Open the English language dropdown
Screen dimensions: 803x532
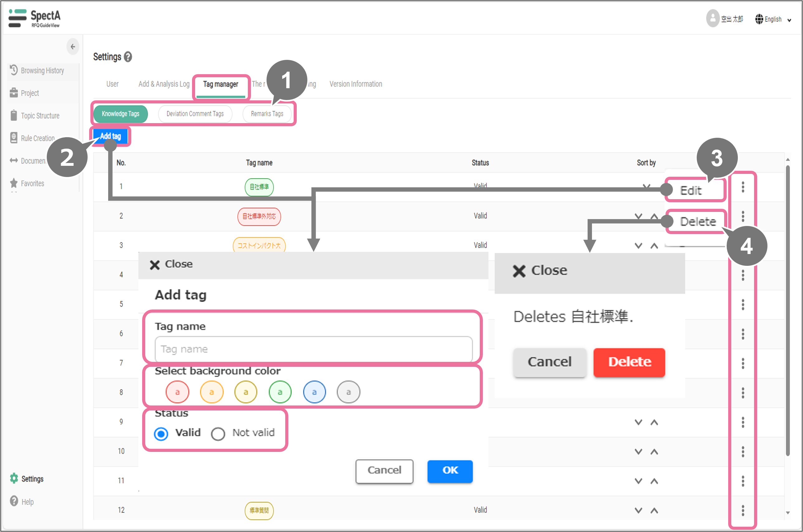click(773, 19)
